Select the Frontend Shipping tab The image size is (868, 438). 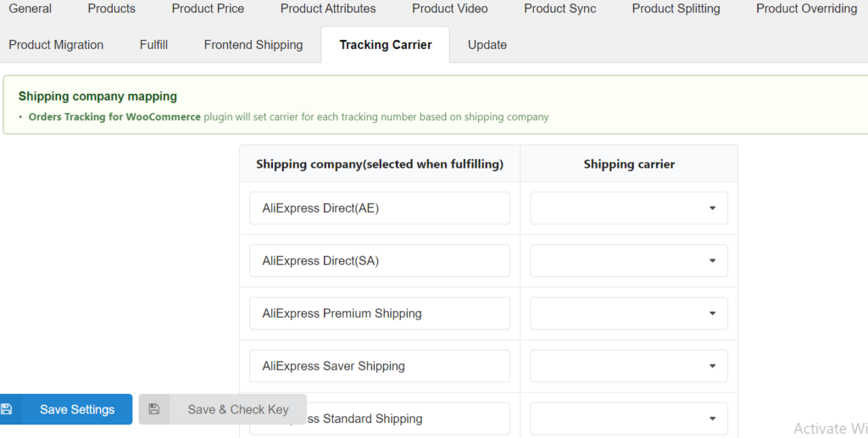[x=253, y=45]
